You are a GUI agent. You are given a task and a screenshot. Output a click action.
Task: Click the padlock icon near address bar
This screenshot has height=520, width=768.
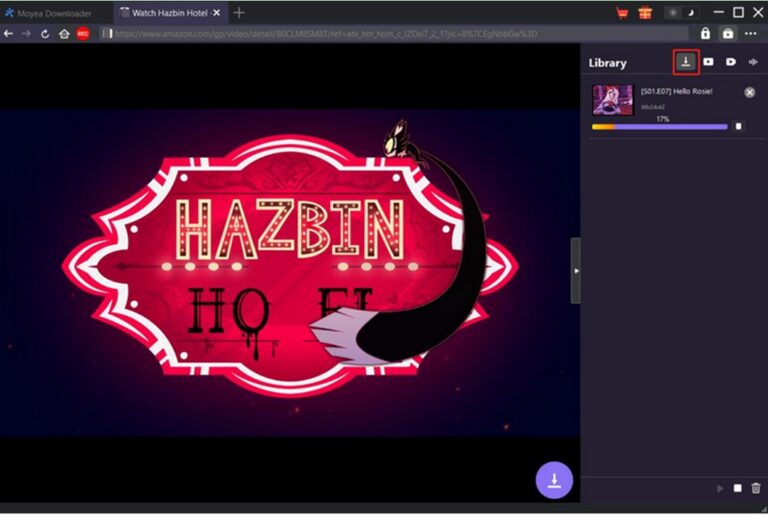pos(705,33)
